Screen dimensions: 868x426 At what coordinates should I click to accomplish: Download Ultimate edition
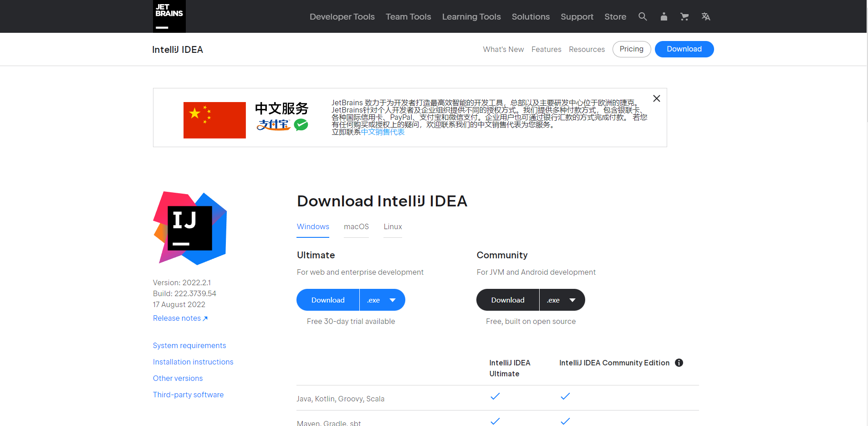(328, 300)
